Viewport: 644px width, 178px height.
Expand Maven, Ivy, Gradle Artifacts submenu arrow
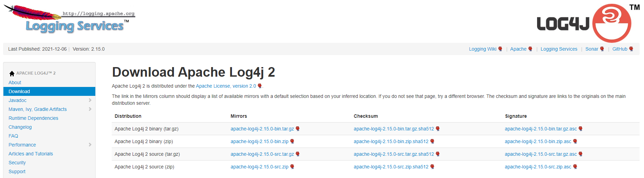(x=90, y=109)
